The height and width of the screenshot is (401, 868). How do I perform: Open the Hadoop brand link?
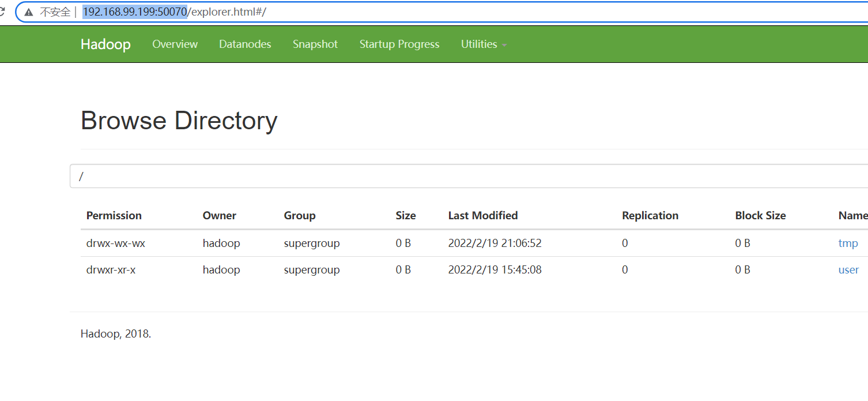click(105, 44)
